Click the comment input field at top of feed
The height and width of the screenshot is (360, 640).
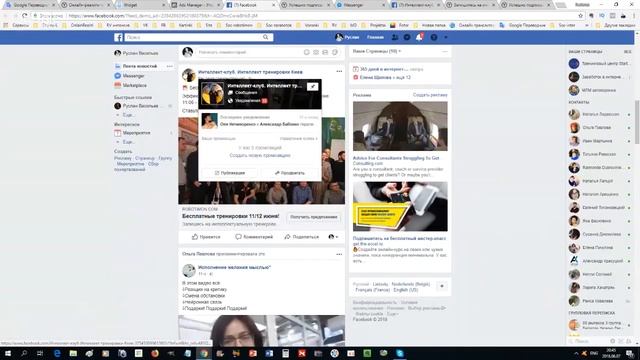(x=250, y=52)
